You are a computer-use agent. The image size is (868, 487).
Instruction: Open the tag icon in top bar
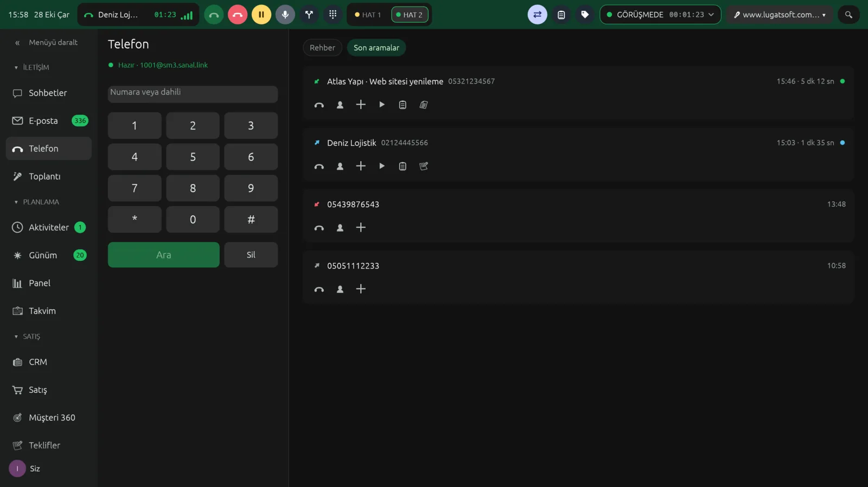[585, 15]
